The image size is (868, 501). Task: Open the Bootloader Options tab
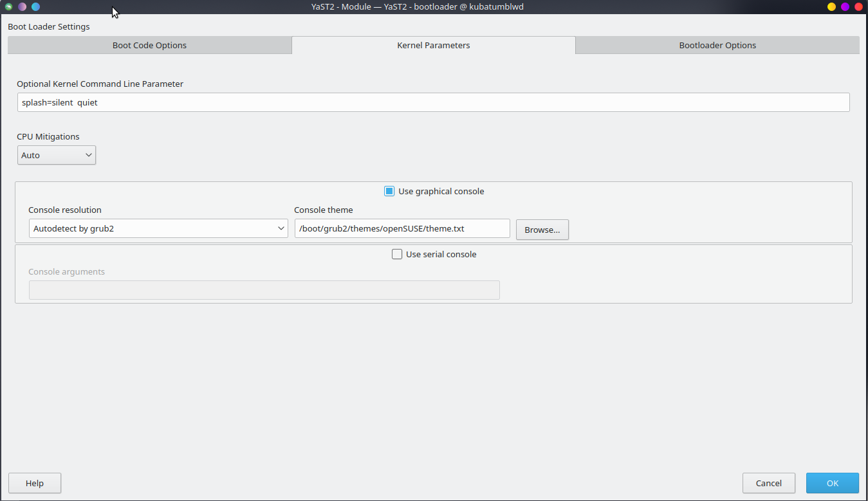pos(717,45)
